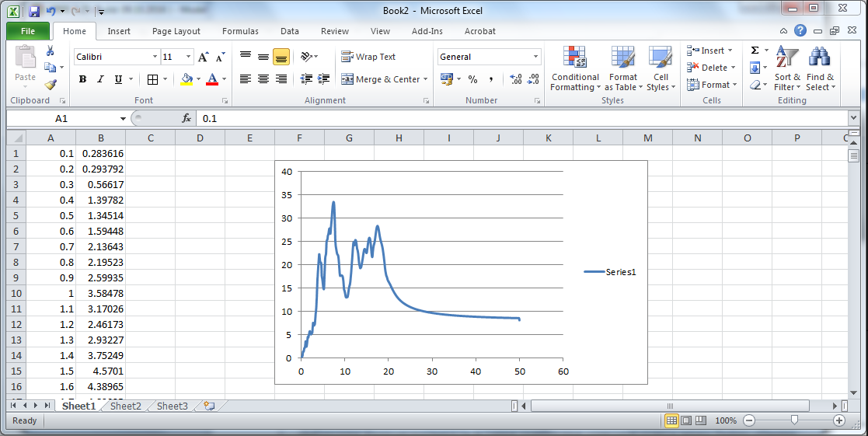Screen dimensions: 868x436
Task: Center text horizontally in the cell
Action: [x=263, y=79]
